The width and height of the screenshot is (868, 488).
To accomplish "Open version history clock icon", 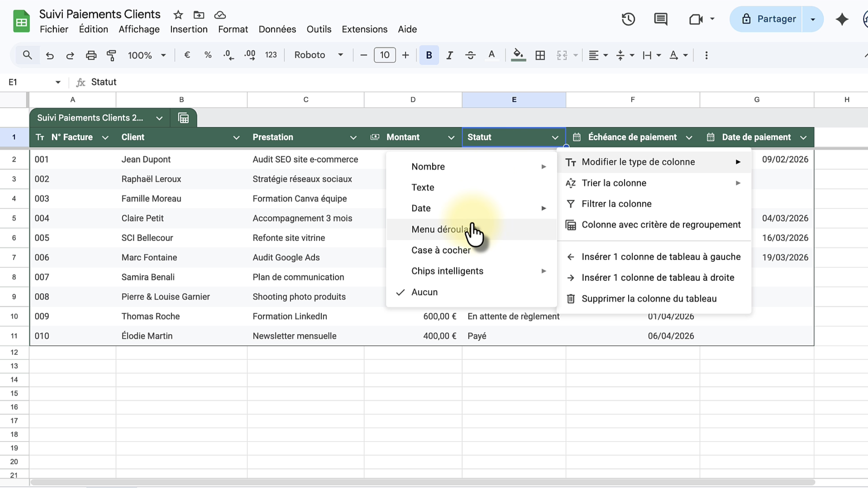I will click(628, 19).
